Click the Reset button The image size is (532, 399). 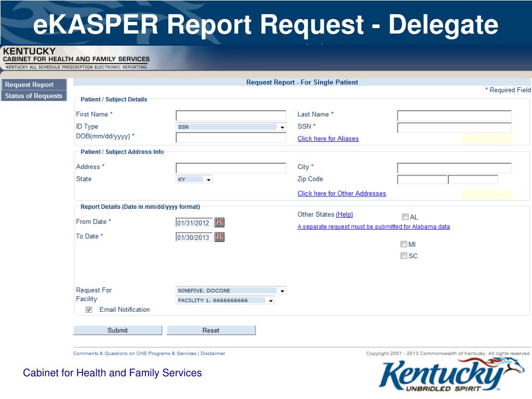(211, 330)
